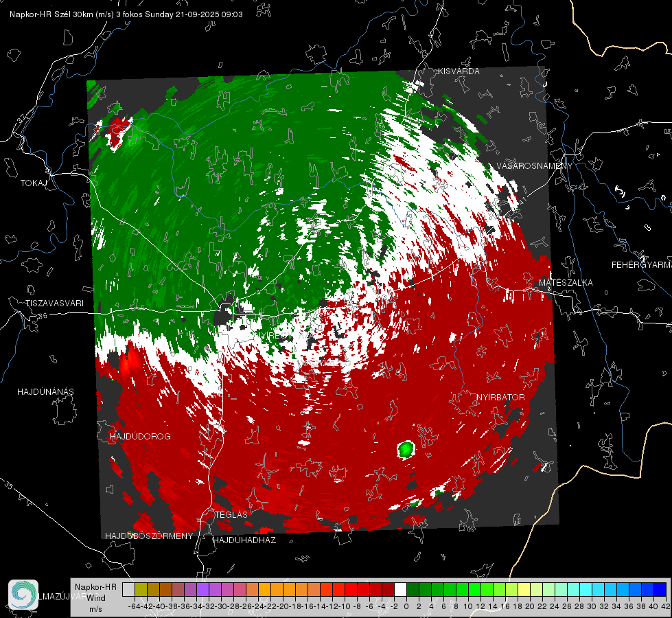This screenshot has width=672, height=618.
Task: Click the TÉGLÁS town label
Action: pos(231,515)
